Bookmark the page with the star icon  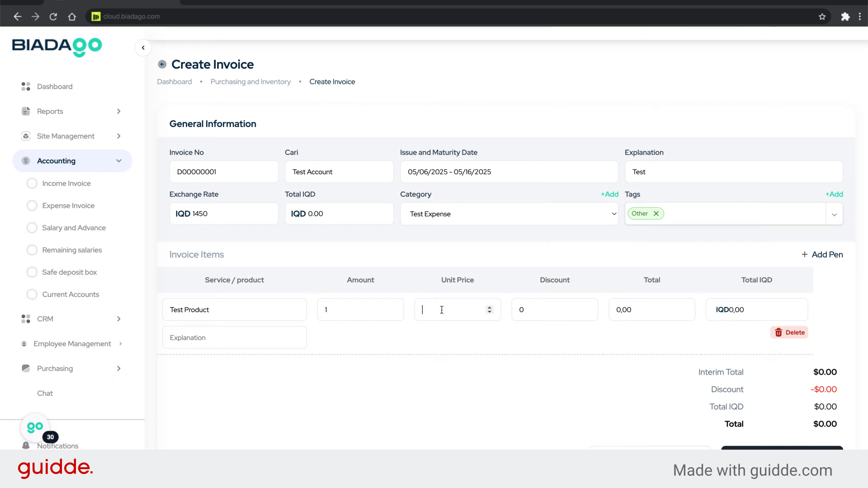(822, 17)
